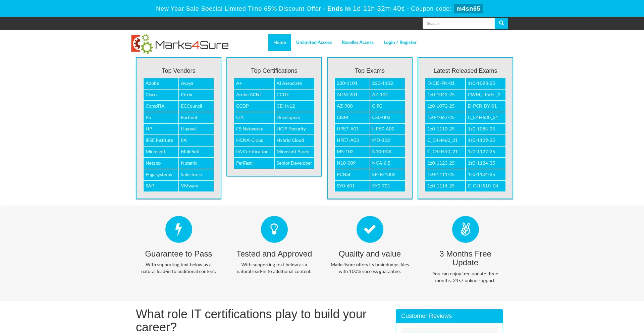Click the search magnifier button
The image size is (644, 333).
tap(501, 23)
